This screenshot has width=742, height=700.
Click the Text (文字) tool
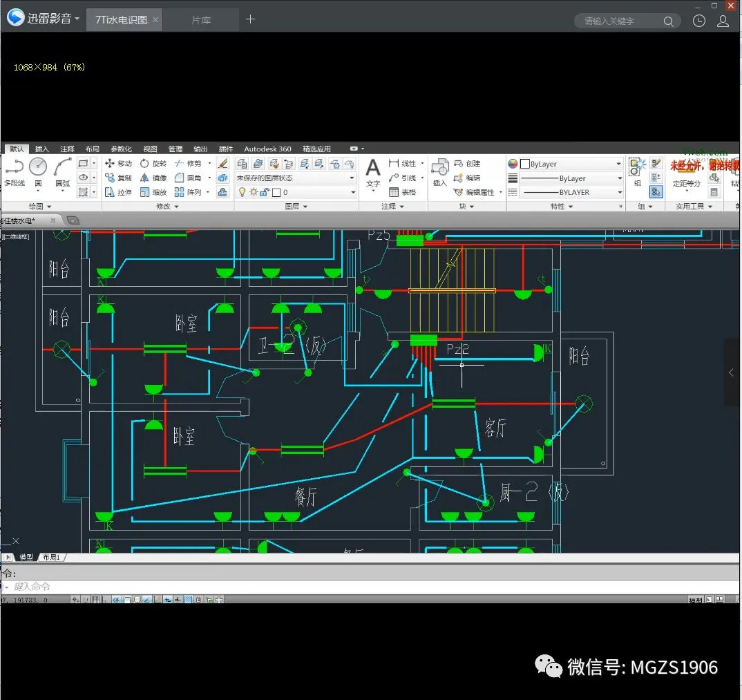(x=373, y=173)
